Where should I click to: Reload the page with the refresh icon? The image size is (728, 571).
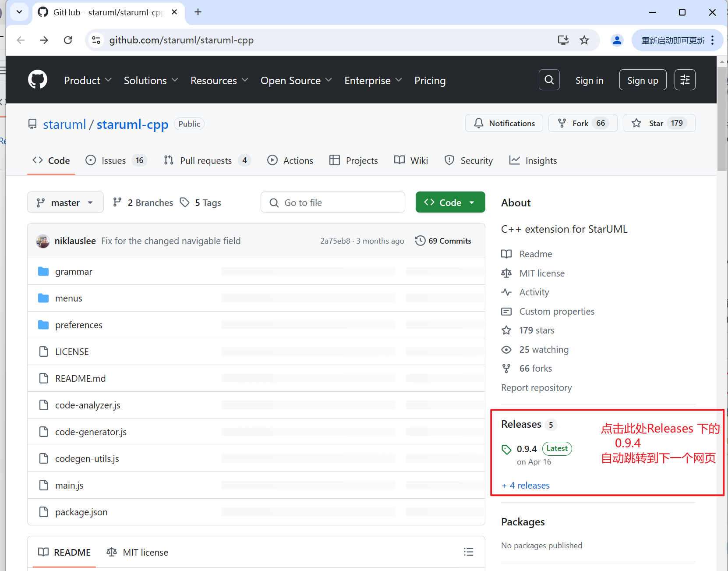(x=68, y=40)
